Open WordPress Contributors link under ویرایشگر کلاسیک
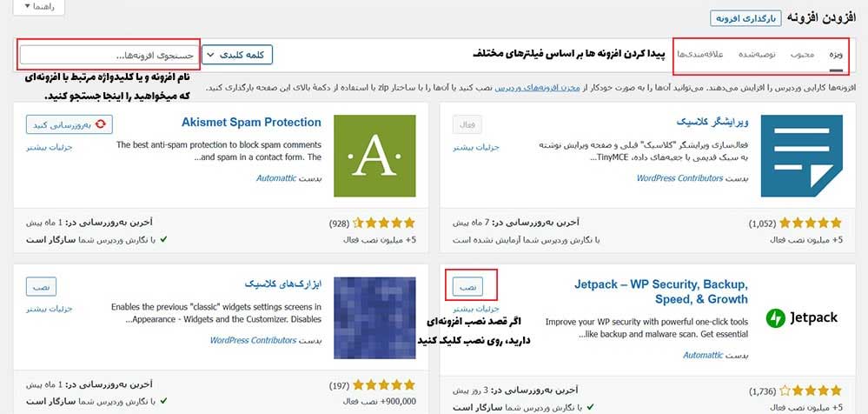868x414 pixels. [x=679, y=178]
